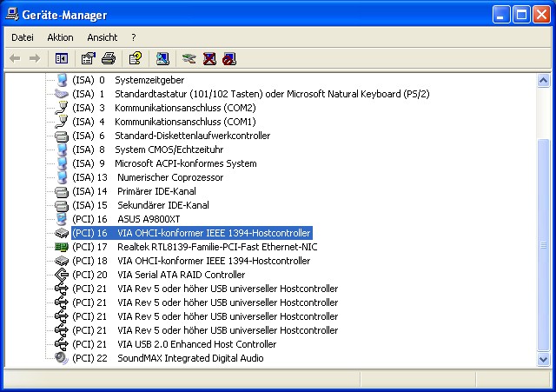556x392 pixels.
Task: Open the question mark help menu
Action: tap(133, 37)
